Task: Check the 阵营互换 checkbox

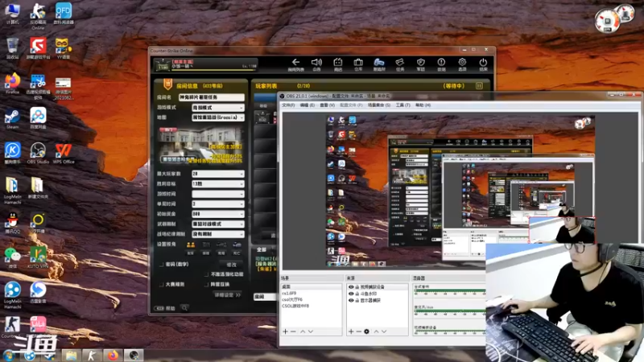Action: pyautogui.click(x=206, y=284)
